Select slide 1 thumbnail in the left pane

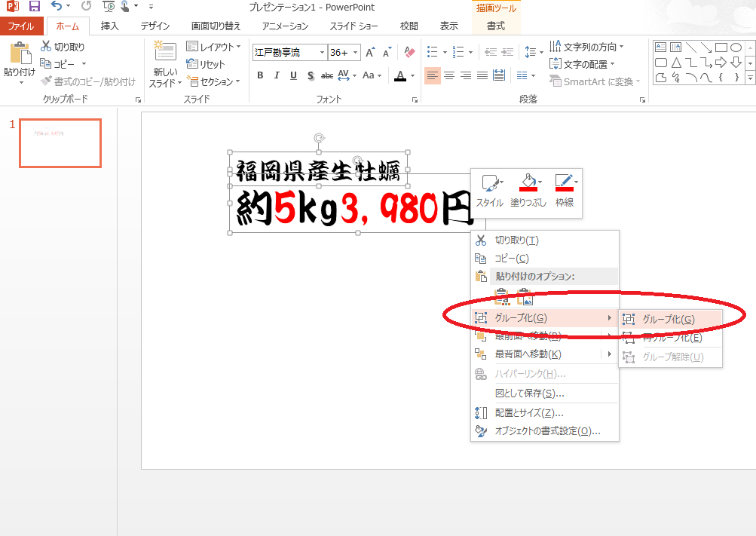click(x=60, y=143)
